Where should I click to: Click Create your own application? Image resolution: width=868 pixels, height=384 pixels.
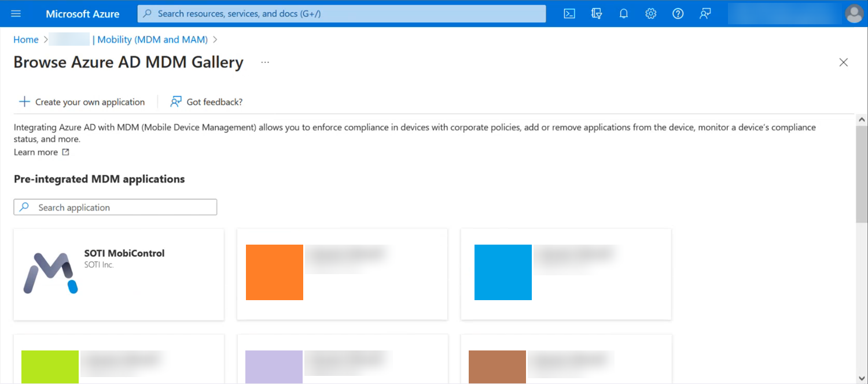pos(82,102)
